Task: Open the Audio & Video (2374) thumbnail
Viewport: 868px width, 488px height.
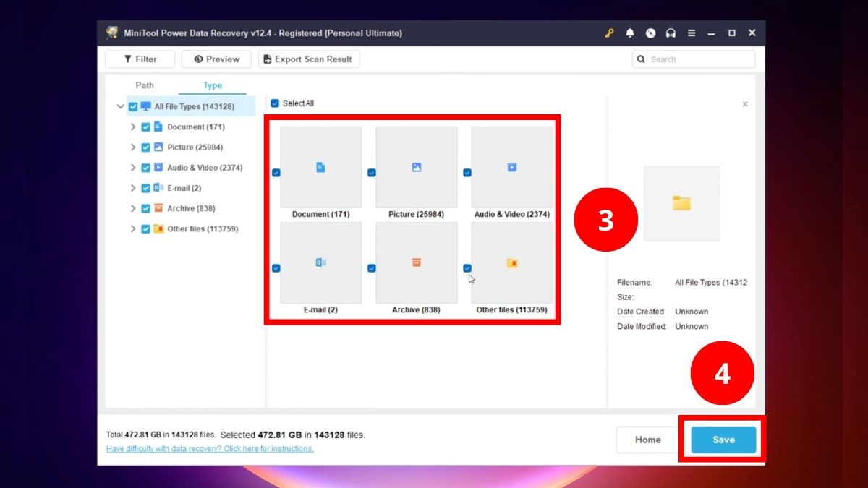Action: coord(512,168)
